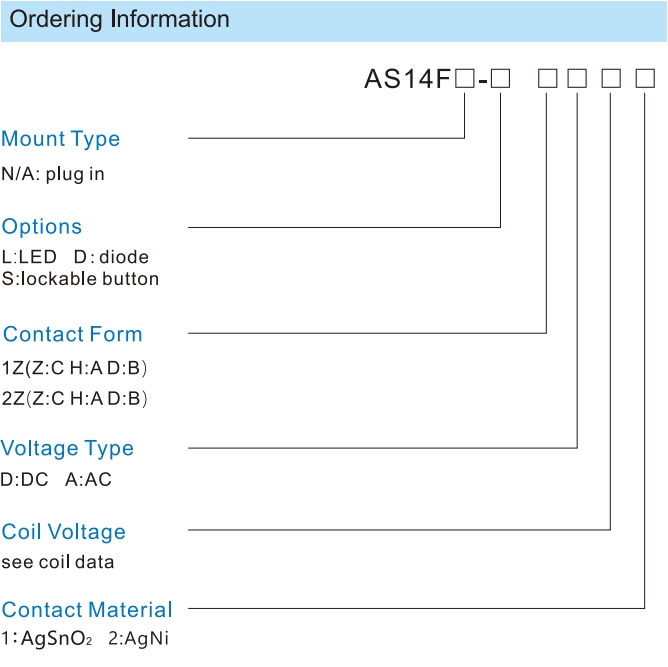Image resolution: width=668 pixels, height=667 pixels.
Task: Select the Voltage Type placeholder box
Action: coord(577,79)
